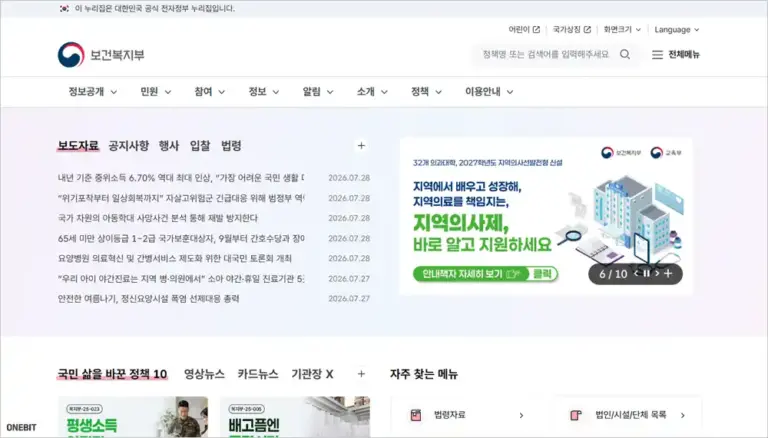Select 국민 삶을 바꾼 정책 10 tab
The image size is (768, 438).
tap(112, 374)
